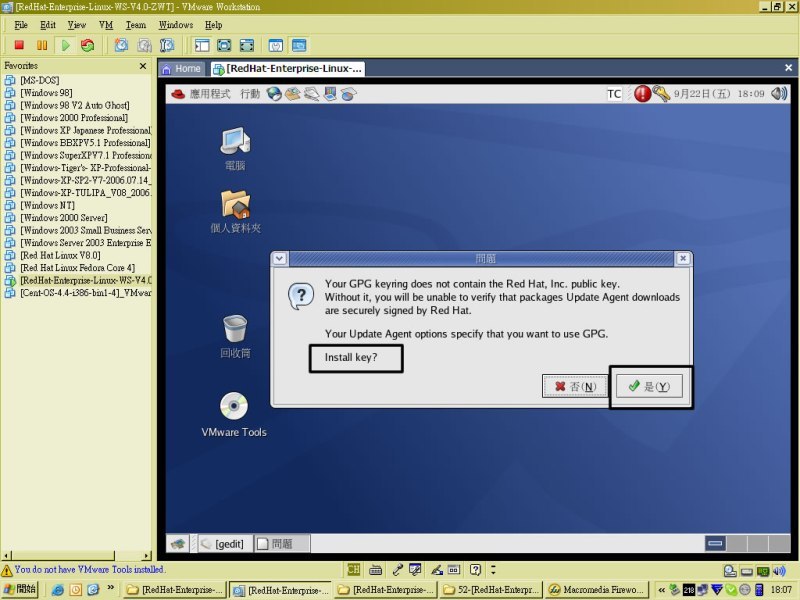Image resolution: width=800 pixels, height=600 pixels.
Task: Select the 電腦 computer desktop icon
Action: (x=235, y=148)
